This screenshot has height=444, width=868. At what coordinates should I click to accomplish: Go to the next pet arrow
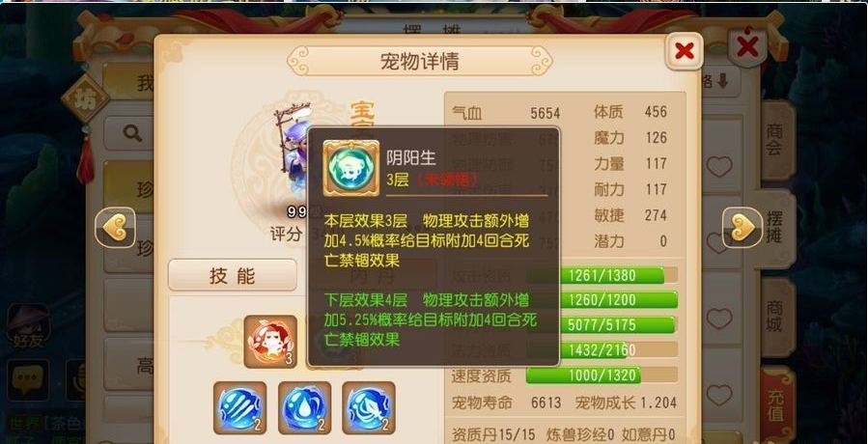pyautogui.click(x=742, y=228)
